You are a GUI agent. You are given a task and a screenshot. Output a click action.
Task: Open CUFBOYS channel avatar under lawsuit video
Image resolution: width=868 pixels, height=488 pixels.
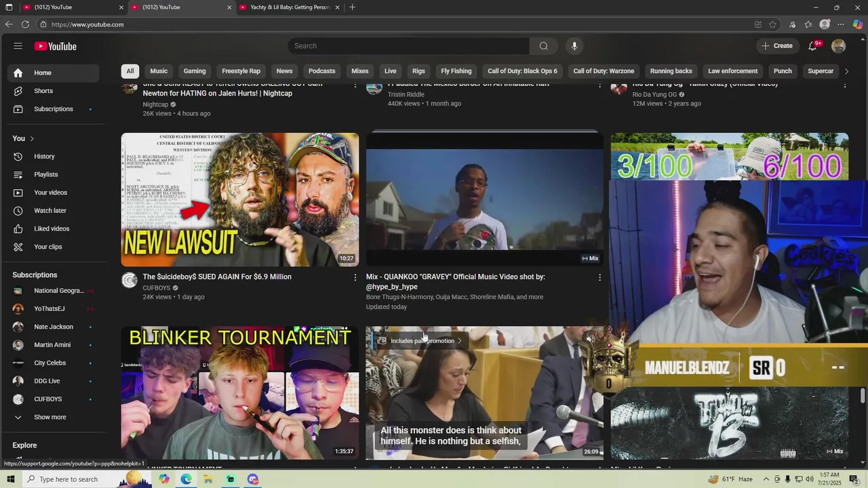tap(129, 281)
